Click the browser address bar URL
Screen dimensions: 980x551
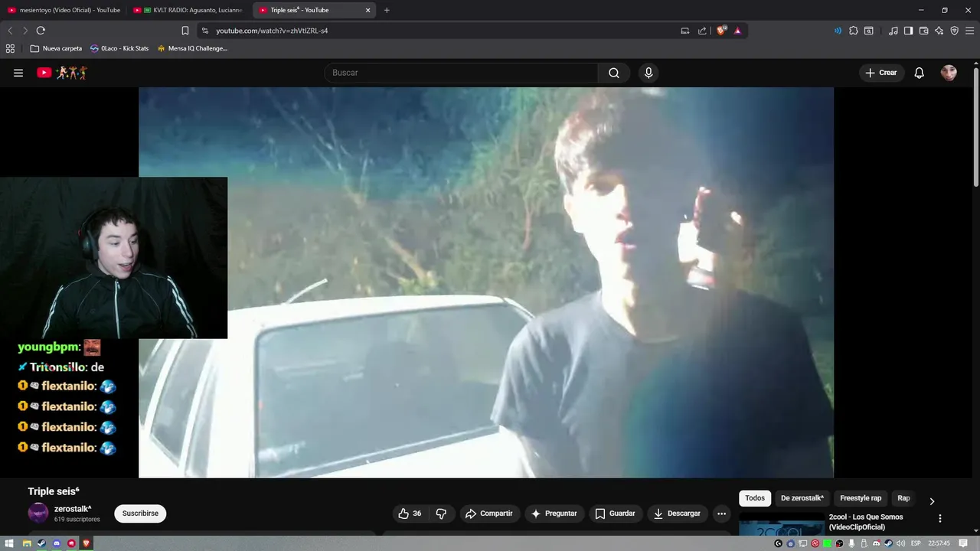pyautogui.click(x=272, y=31)
